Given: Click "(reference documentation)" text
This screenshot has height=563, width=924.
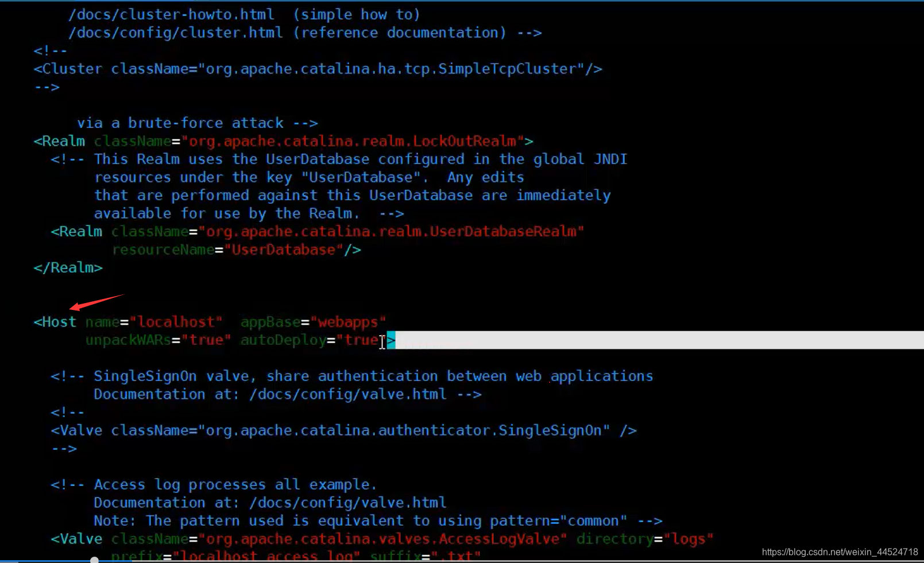Looking at the screenshot, I should point(400,33).
